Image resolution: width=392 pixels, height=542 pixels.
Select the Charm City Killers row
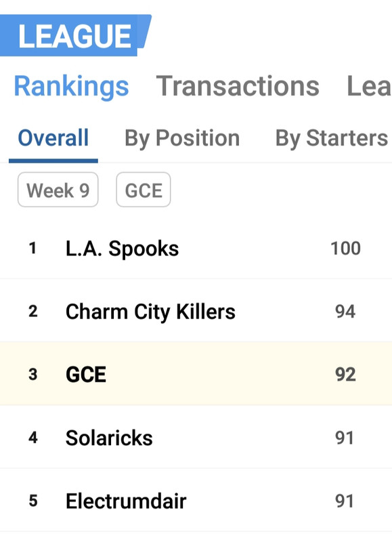click(196, 311)
